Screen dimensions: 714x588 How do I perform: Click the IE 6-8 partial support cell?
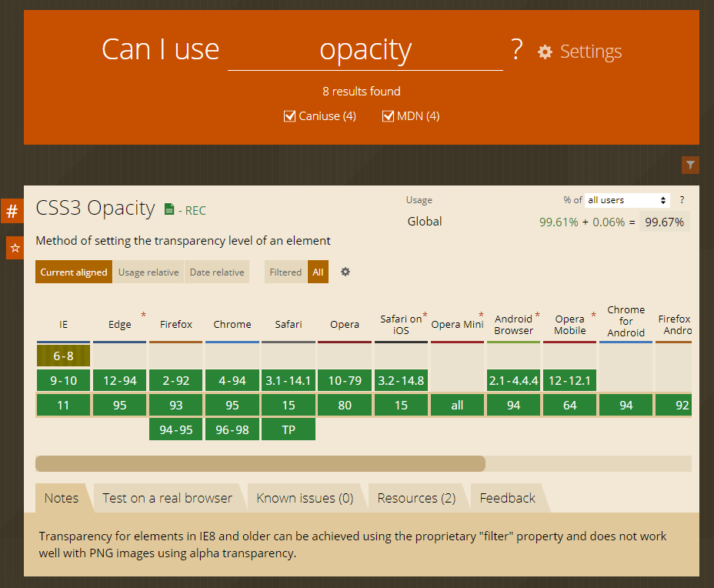[x=63, y=356]
